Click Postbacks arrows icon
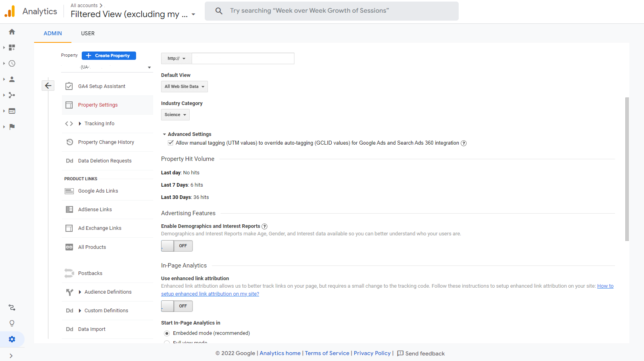 click(69, 273)
